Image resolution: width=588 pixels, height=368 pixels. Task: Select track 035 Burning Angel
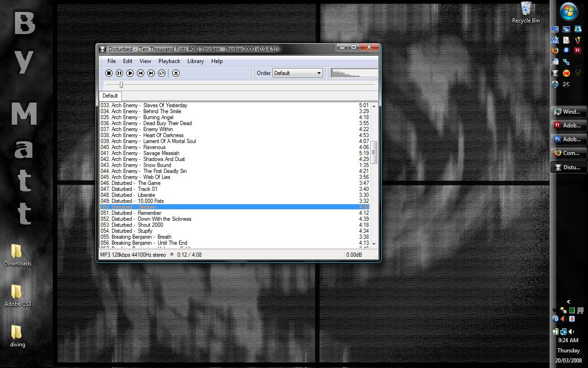(x=235, y=117)
